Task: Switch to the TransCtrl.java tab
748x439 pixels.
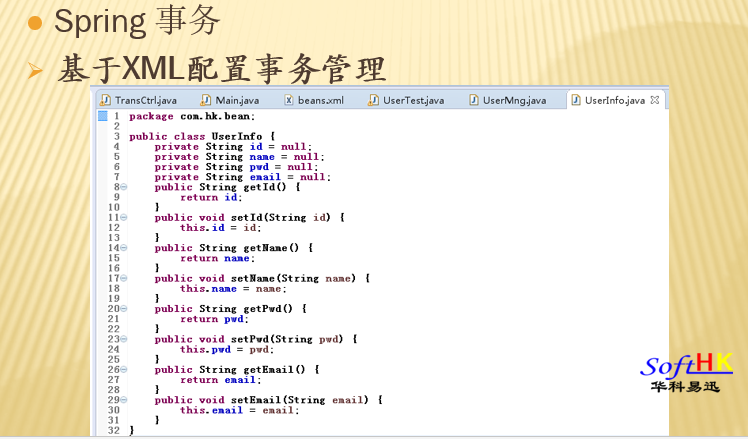Action: (x=138, y=100)
